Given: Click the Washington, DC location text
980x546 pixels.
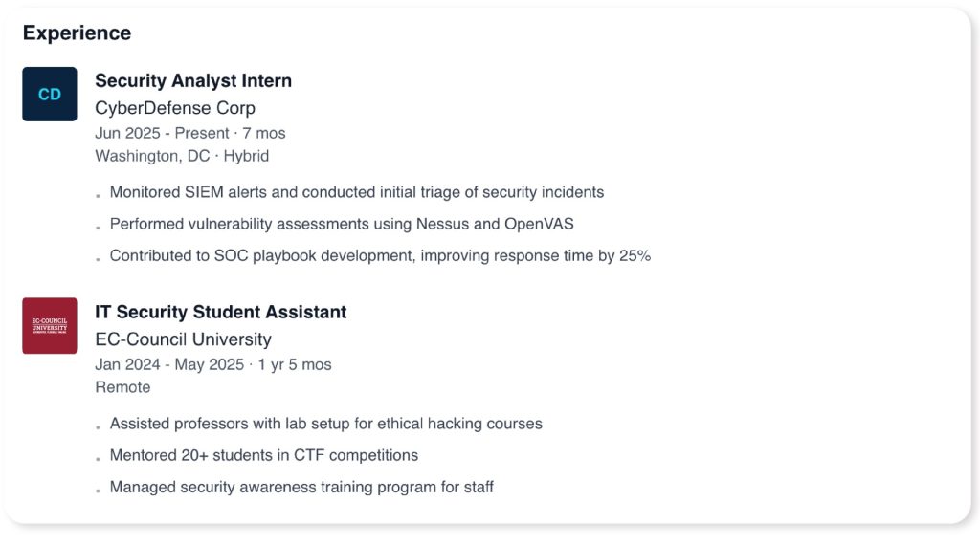Looking at the screenshot, I should click(x=152, y=156).
